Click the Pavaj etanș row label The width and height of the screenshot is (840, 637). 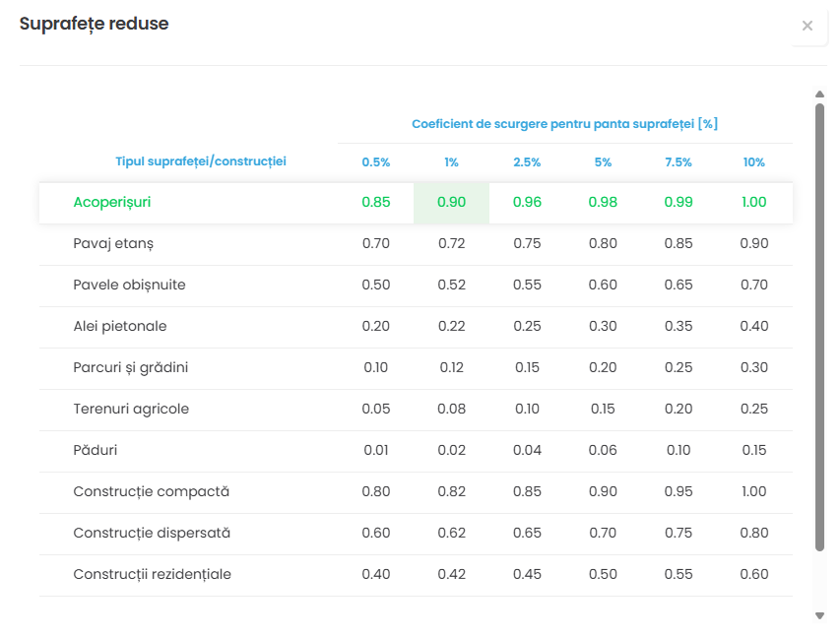point(113,243)
